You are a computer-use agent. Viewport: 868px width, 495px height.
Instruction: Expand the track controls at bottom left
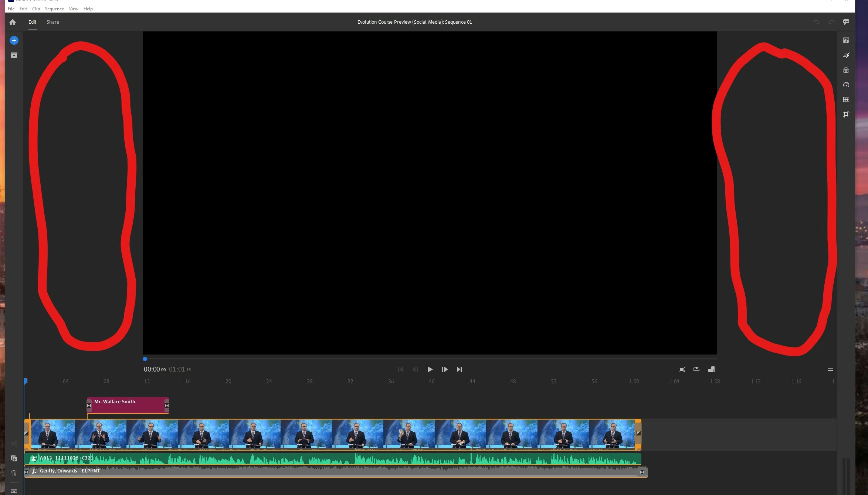point(14,491)
